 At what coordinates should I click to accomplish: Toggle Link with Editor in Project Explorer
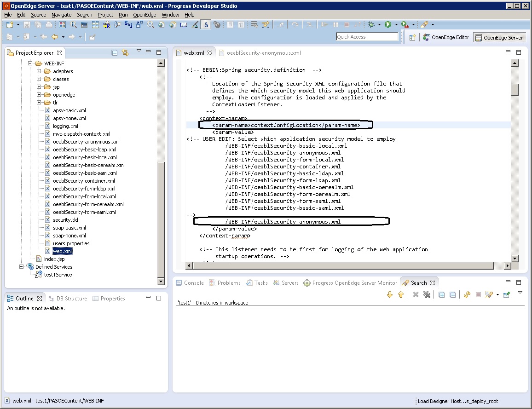pos(125,53)
